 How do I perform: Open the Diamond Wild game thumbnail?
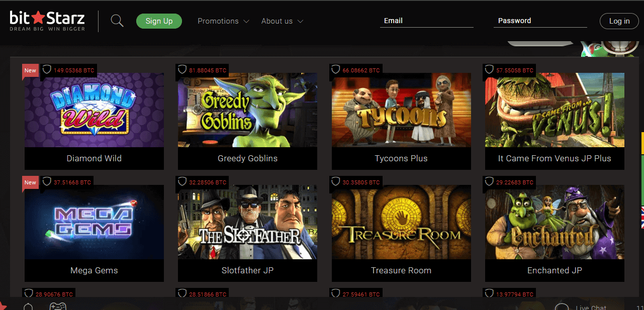(94, 110)
